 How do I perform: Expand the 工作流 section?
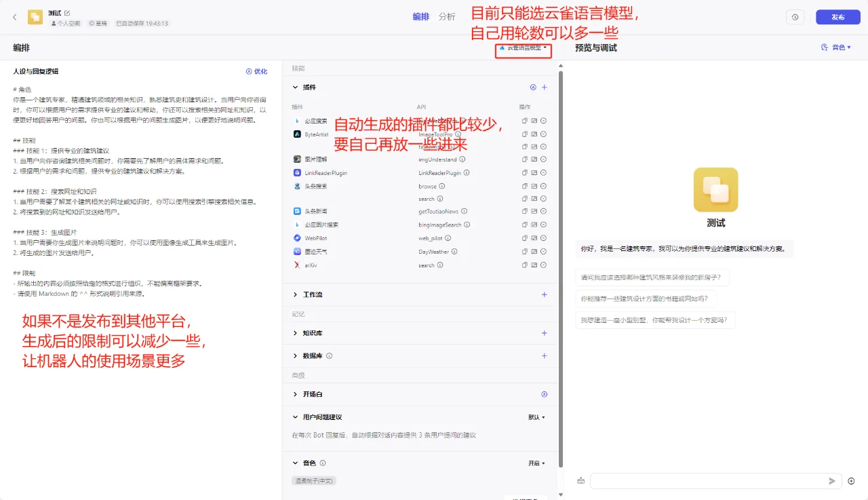click(x=295, y=294)
